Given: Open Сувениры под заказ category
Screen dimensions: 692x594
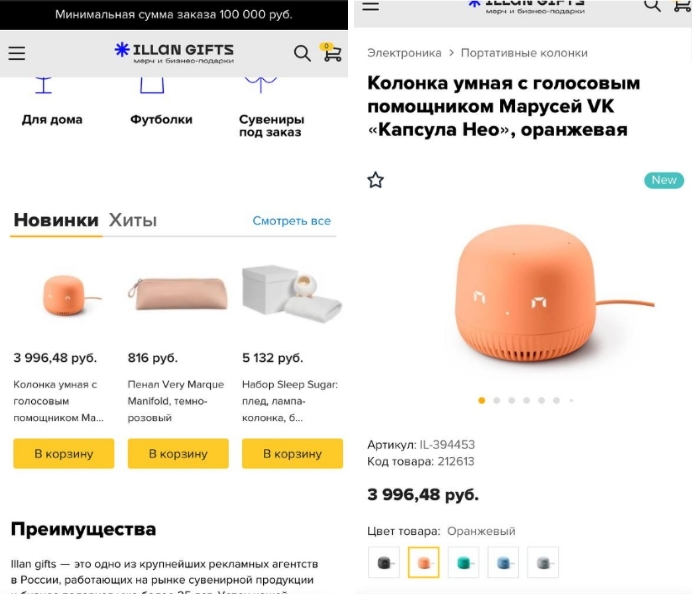Looking at the screenshot, I should pos(271,126).
